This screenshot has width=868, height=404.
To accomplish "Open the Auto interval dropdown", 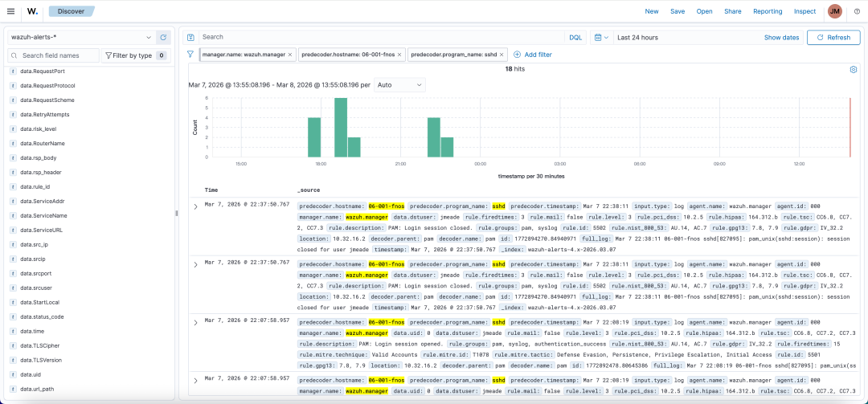I will click(x=399, y=84).
